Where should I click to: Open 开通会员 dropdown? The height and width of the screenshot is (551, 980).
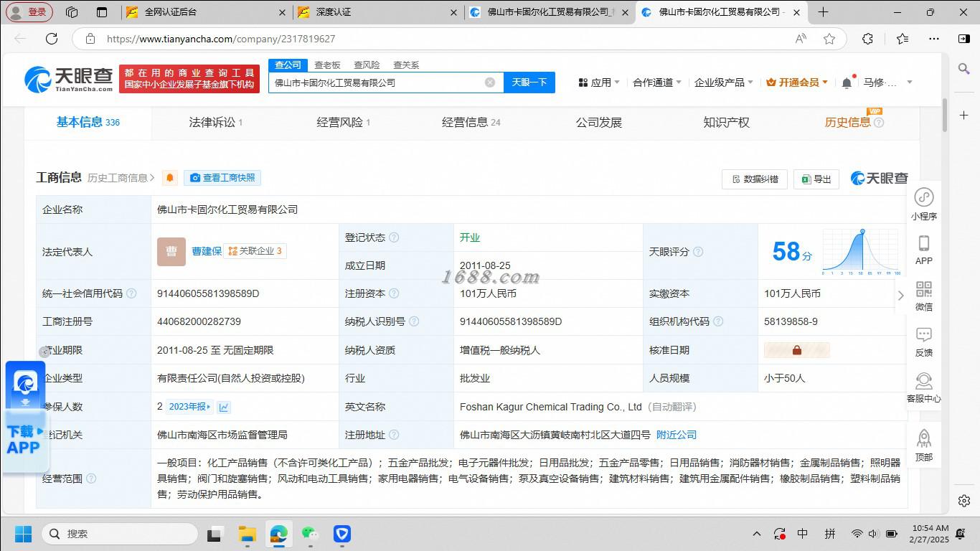797,83
